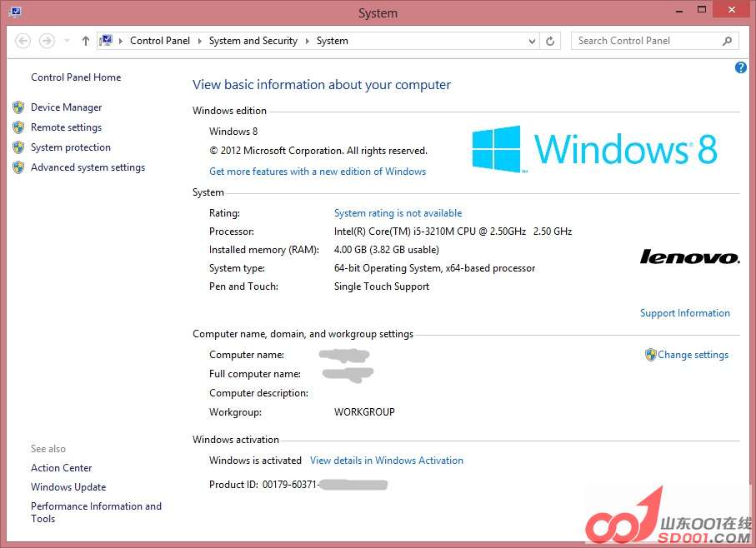Click the Up one level arrow
Screen dimensions: 756x548
pos(86,41)
